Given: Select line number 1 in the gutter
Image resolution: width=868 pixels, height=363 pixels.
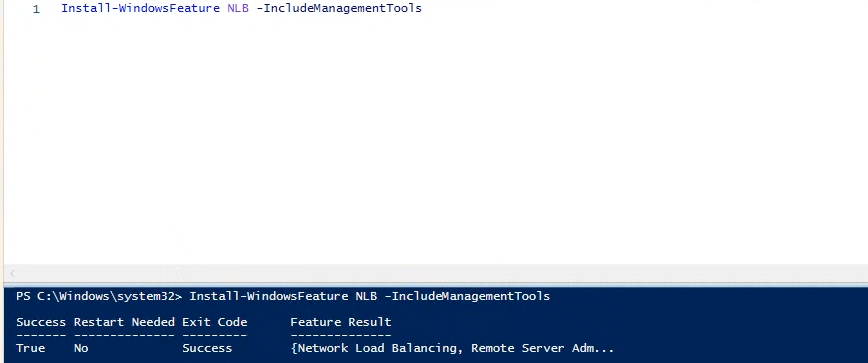Looking at the screenshot, I should click(x=36, y=9).
